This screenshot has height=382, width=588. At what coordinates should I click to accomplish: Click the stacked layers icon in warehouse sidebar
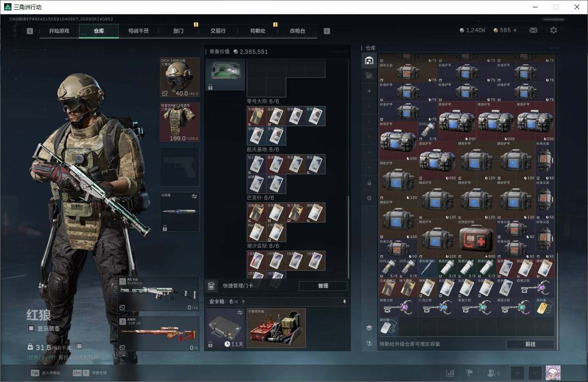click(x=369, y=328)
